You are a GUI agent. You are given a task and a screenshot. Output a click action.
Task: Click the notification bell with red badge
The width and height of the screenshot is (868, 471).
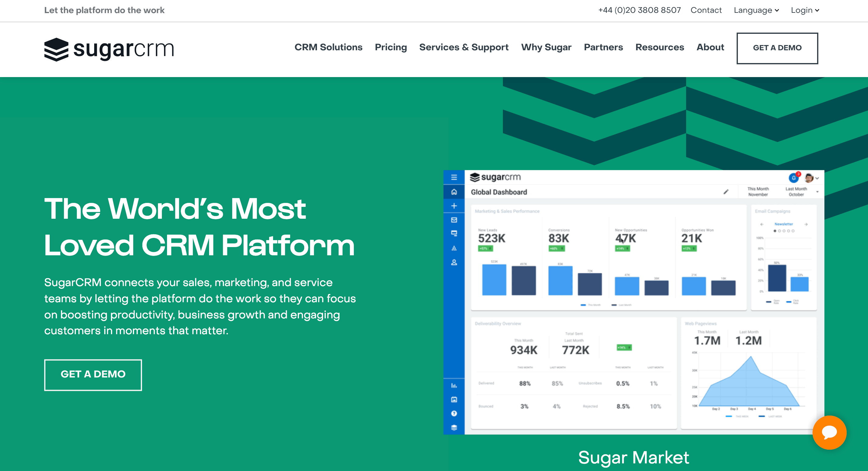pos(794,177)
